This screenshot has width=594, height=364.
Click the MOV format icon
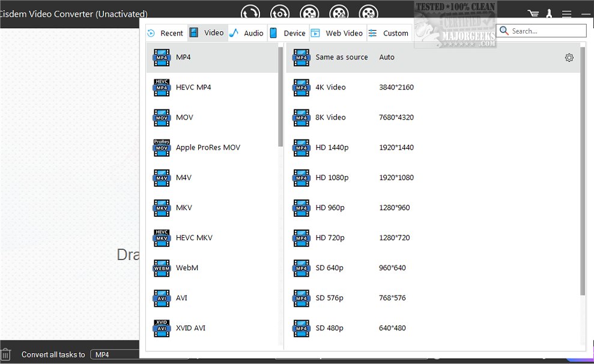[162, 118]
